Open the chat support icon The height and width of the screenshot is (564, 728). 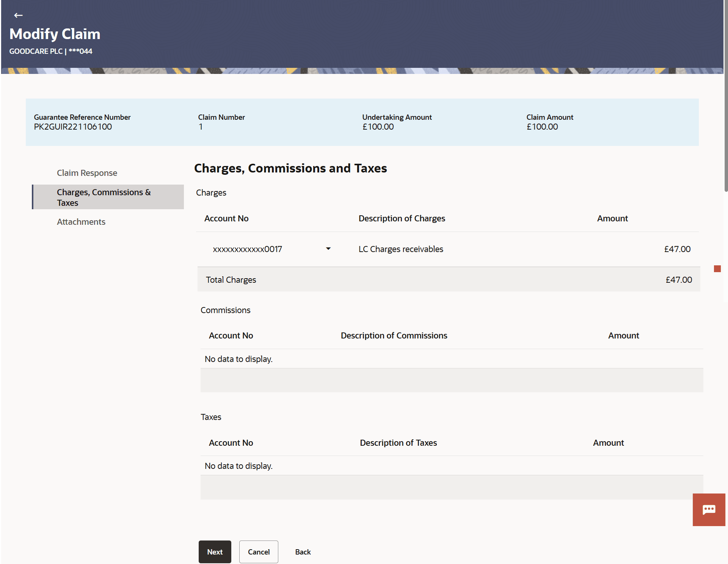(708, 509)
